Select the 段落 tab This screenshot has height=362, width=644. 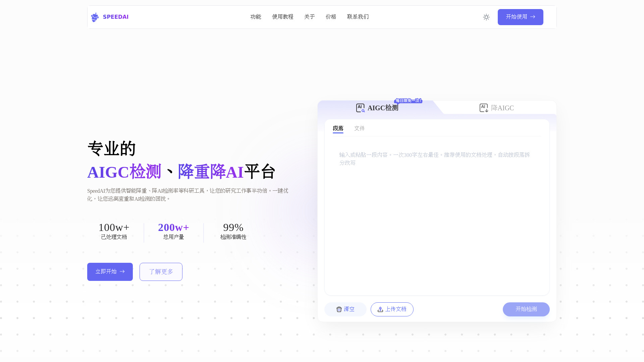click(x=338, y=128)
